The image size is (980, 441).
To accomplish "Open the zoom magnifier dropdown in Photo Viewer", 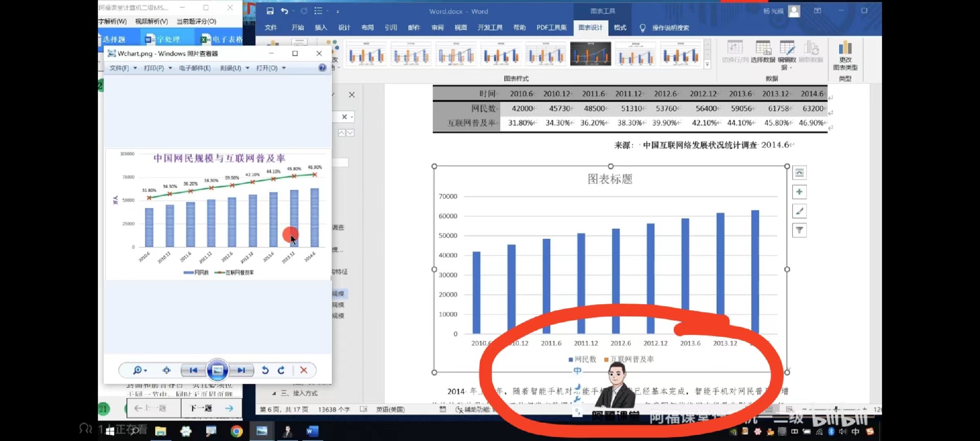I will (140, 370).
